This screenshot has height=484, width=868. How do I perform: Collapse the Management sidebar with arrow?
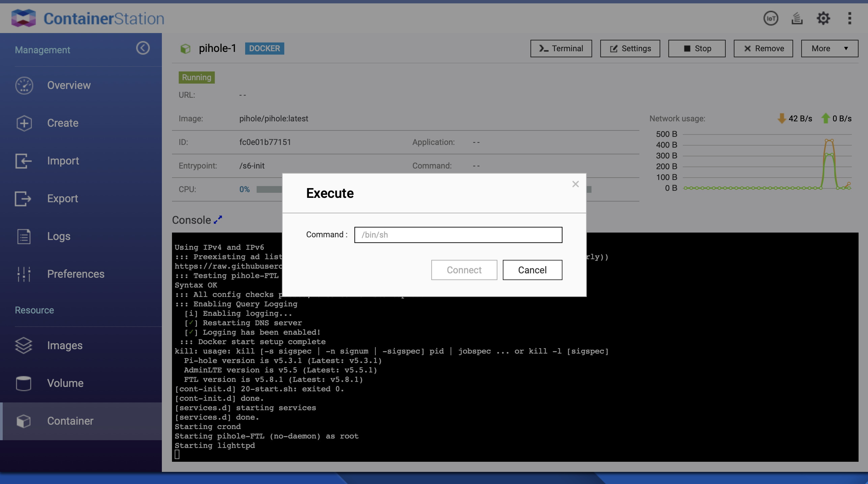[x=143, y=48]
